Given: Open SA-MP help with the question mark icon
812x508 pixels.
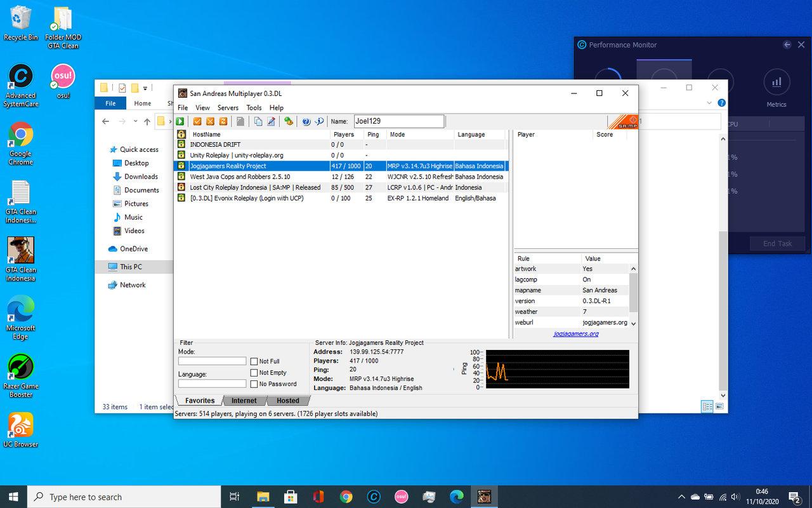Looking at the screenshot, I should pyautogui.click(x=306, y=121).
